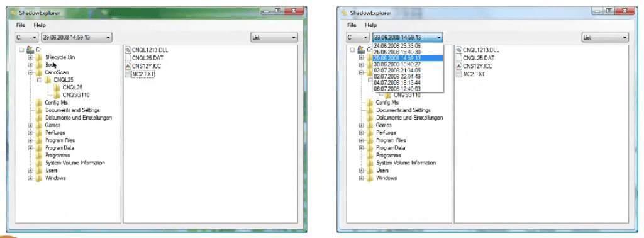The width and height of the screenshot is (644, 238).
Task: Select snapshot 24.06.2008 23:33:06
Action: [x=408, y=46]
